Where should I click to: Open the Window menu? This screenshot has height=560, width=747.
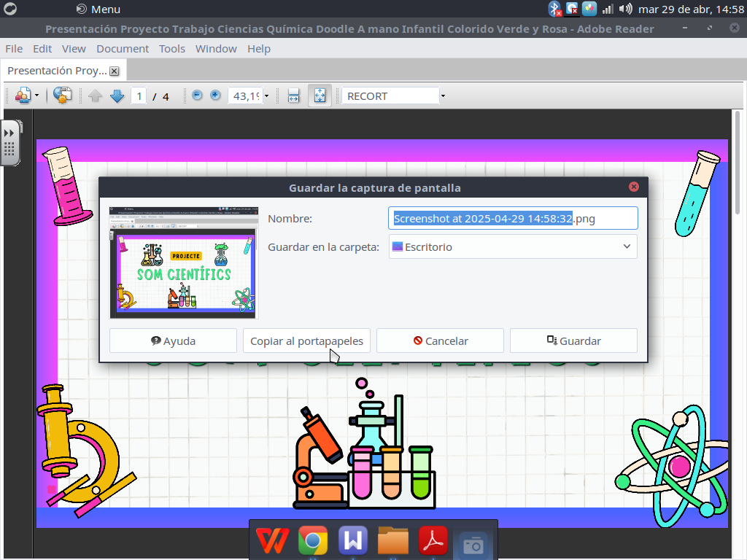click(216, 49)
